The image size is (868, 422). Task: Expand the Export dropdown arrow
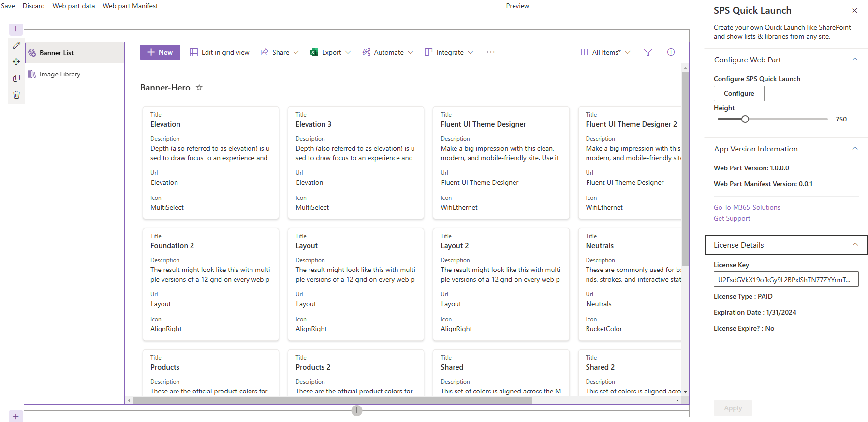(348, 52)
